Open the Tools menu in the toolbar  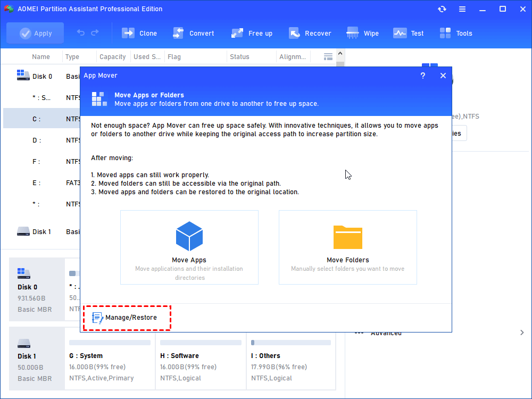(x=456, y=33)
